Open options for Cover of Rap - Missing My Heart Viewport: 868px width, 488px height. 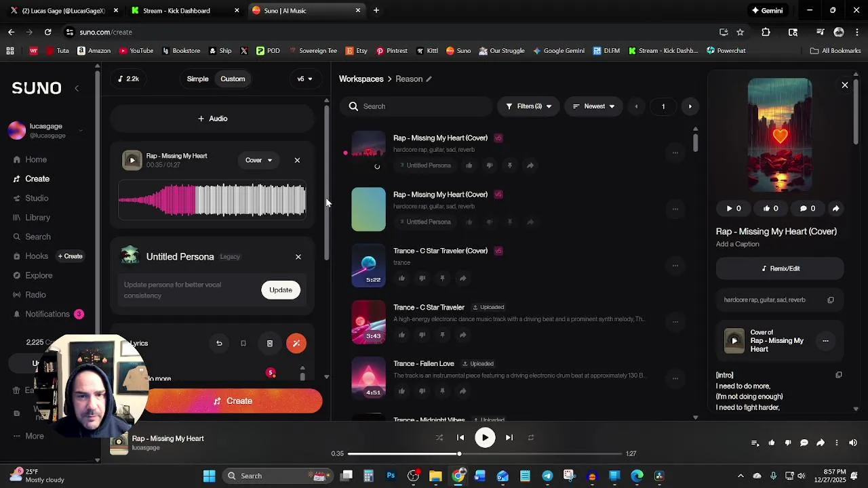(825, 341)
